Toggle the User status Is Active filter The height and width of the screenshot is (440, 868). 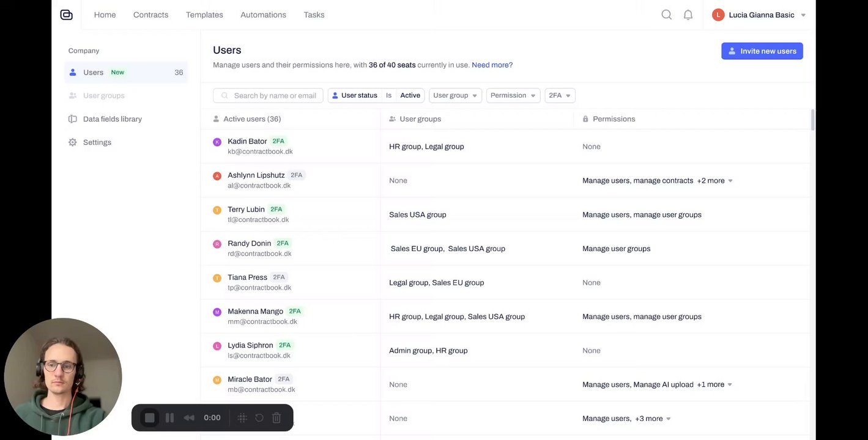coord(376,95)
